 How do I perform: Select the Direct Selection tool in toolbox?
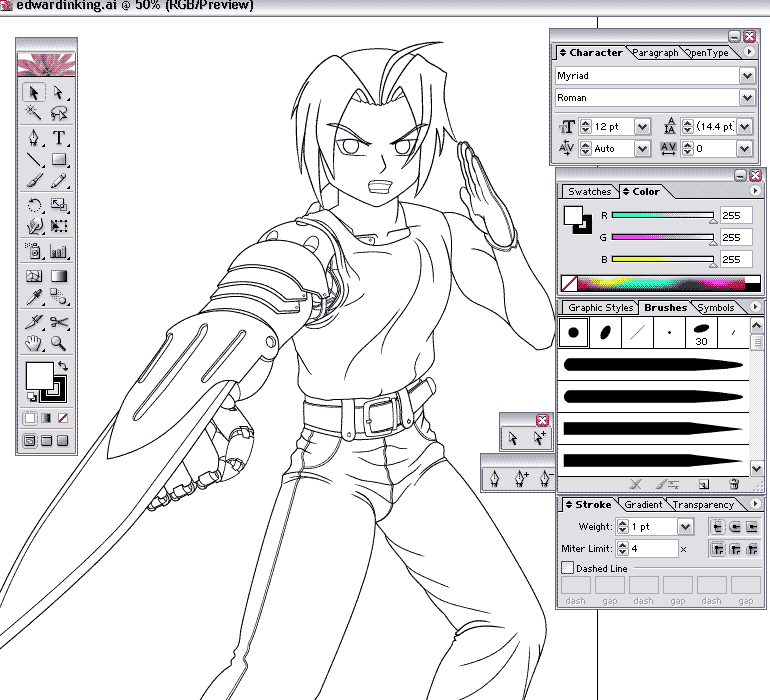point(59,92)
